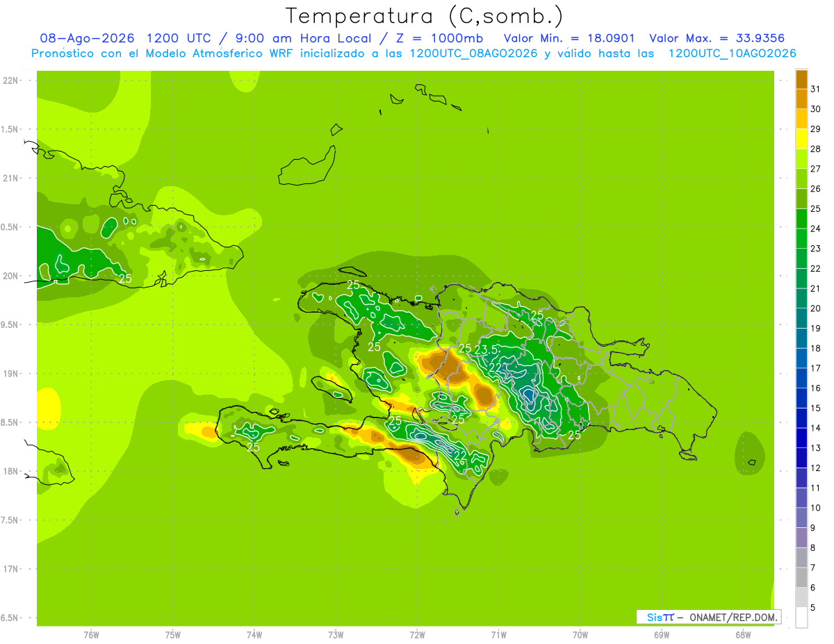
Task: Select the teal swatch between 19 and 20
Action: click(801, 319)
